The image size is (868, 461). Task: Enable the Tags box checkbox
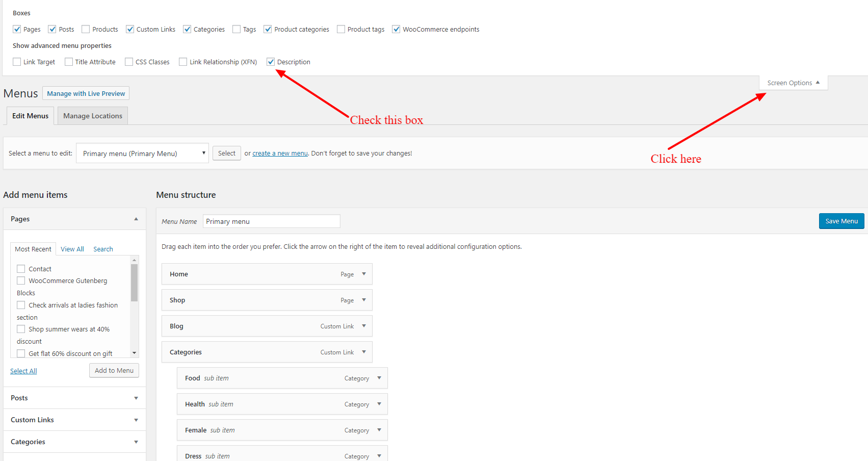(x=236, y=29)
